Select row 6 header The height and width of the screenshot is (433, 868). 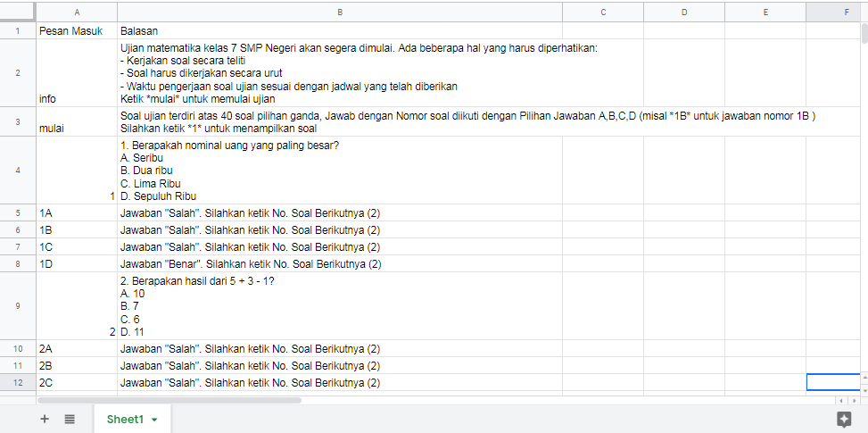point(18,229)
